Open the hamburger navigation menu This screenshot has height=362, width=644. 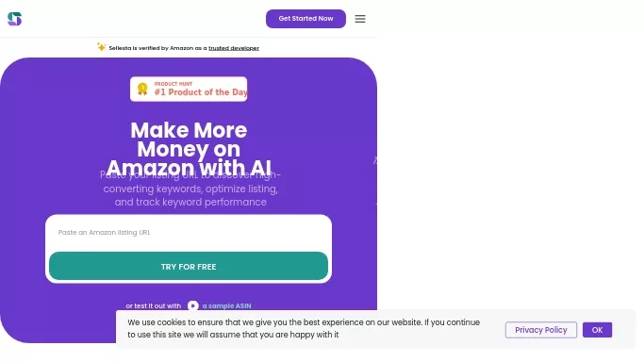point(360,19)
